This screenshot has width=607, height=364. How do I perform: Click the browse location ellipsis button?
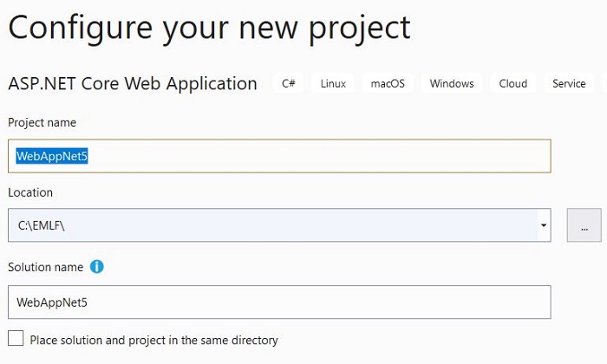click(x=584, y=225)
